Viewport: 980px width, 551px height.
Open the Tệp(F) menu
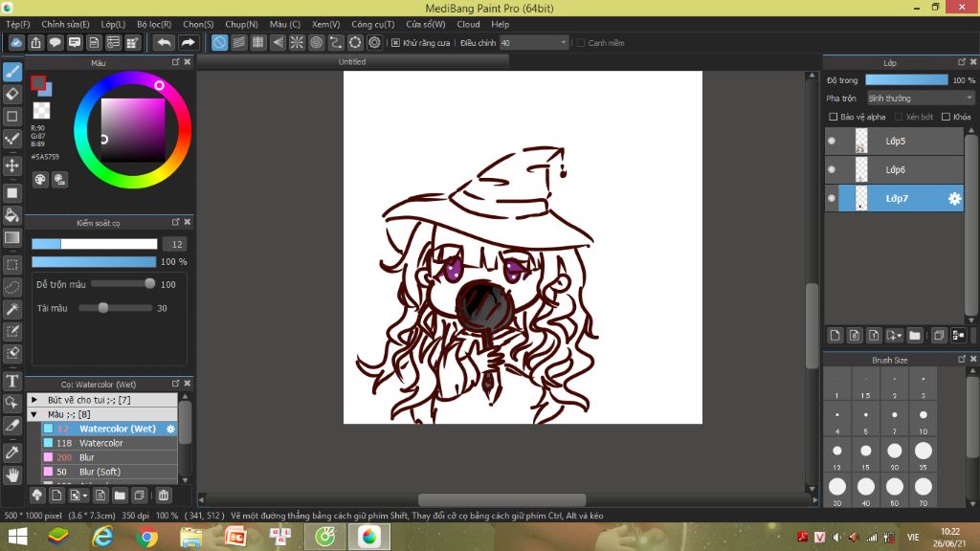[18, 24]
